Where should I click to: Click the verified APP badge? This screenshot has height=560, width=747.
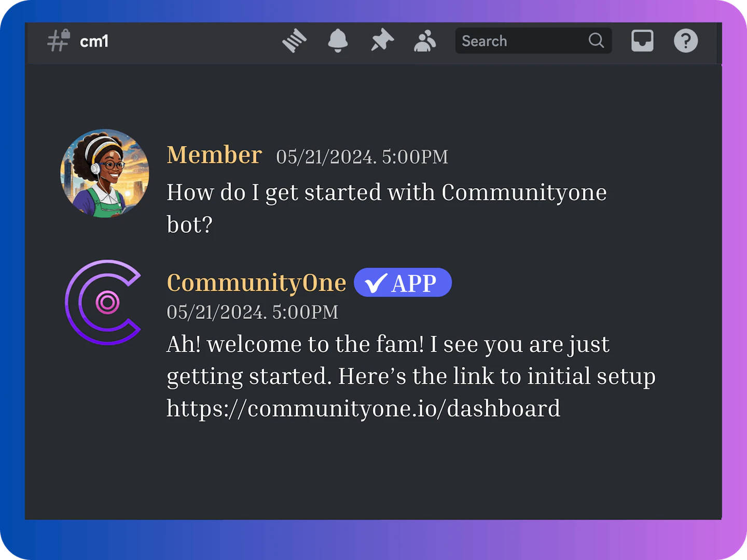(x=403, y=283)
